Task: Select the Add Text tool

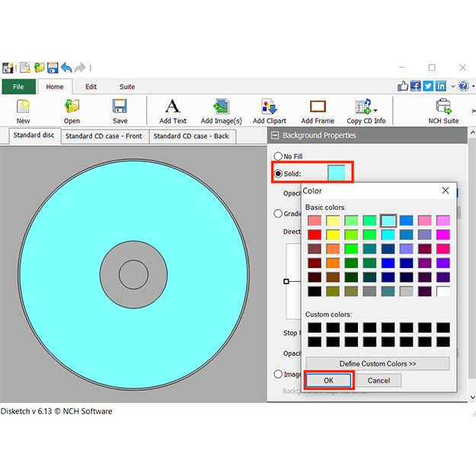Action: click(173, 111)
